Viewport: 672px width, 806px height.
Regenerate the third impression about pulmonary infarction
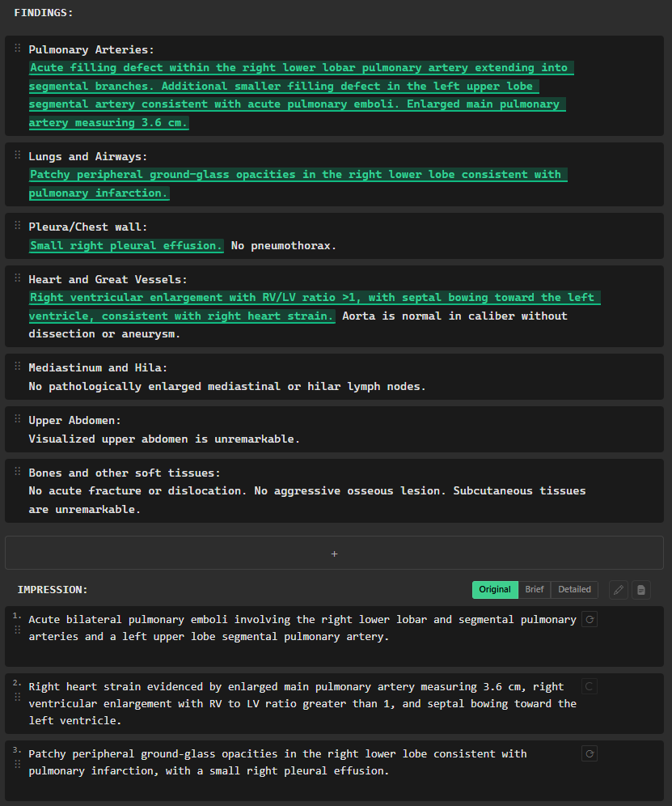point(590,754)
